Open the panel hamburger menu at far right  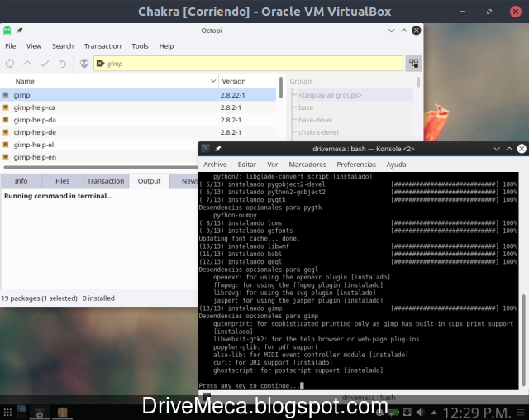(521, 413)
